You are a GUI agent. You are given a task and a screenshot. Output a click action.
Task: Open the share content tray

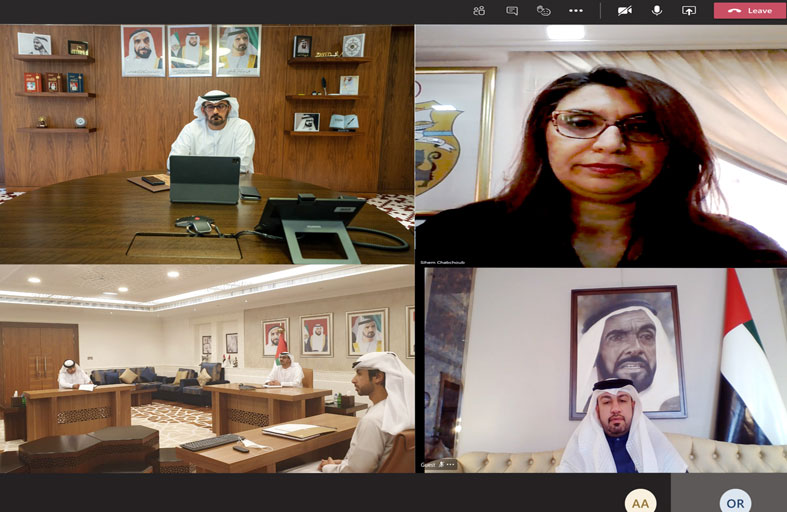point(689,10)
